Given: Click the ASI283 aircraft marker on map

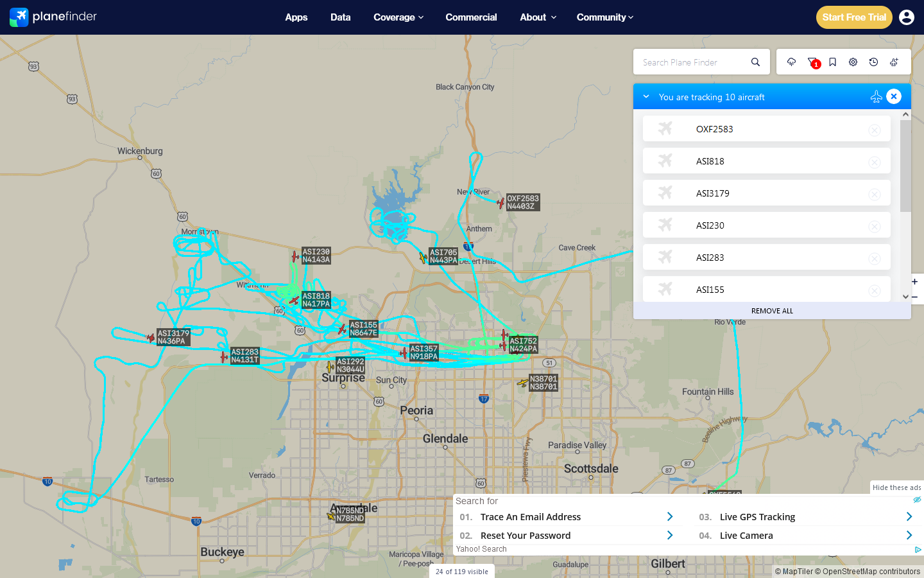Looking at the screenshot, I should pyautogui.click(x=224, y=356).
